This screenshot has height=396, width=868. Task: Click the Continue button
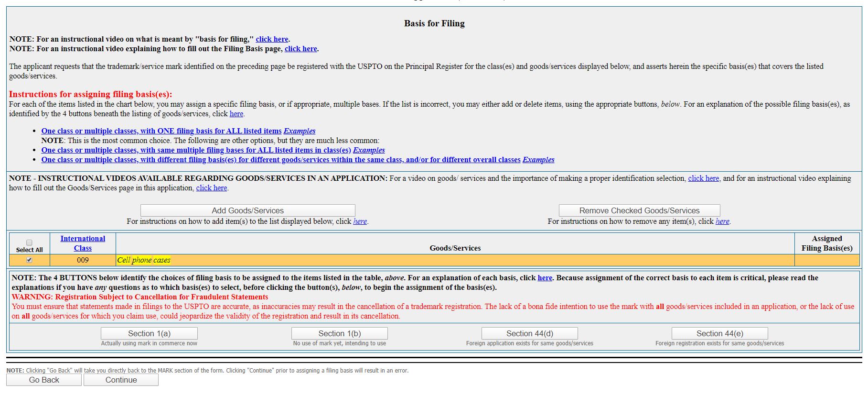coord(121,380)
